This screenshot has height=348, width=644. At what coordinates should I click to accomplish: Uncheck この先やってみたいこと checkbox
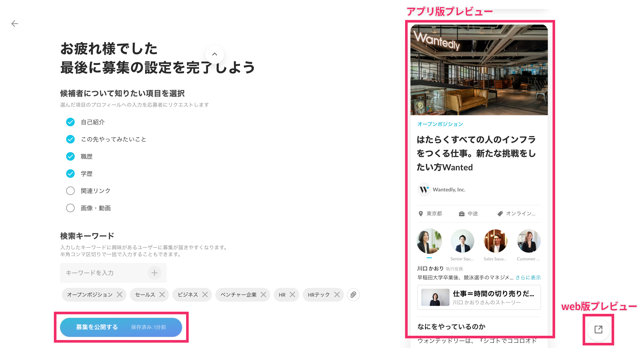(x=70, y=139)
